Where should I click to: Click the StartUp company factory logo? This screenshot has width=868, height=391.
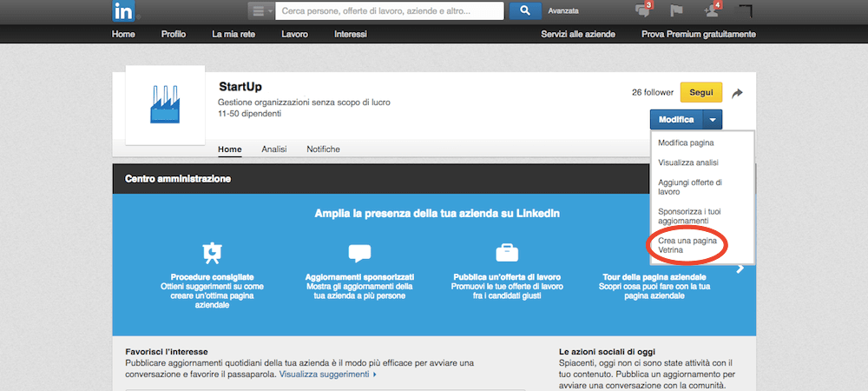click(x=165, y=104)
